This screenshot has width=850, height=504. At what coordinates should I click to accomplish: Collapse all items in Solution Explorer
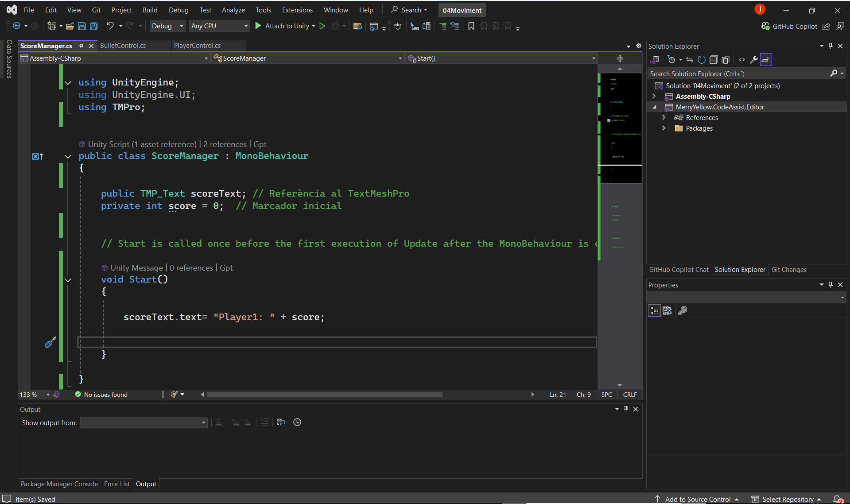point(713,60)
